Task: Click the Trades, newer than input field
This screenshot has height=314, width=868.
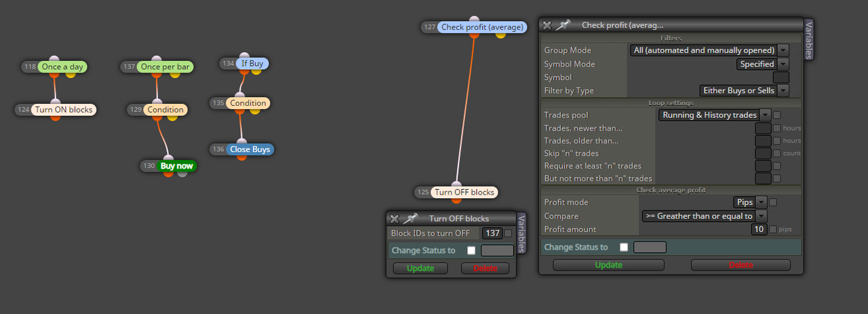Action: (763, 128)
